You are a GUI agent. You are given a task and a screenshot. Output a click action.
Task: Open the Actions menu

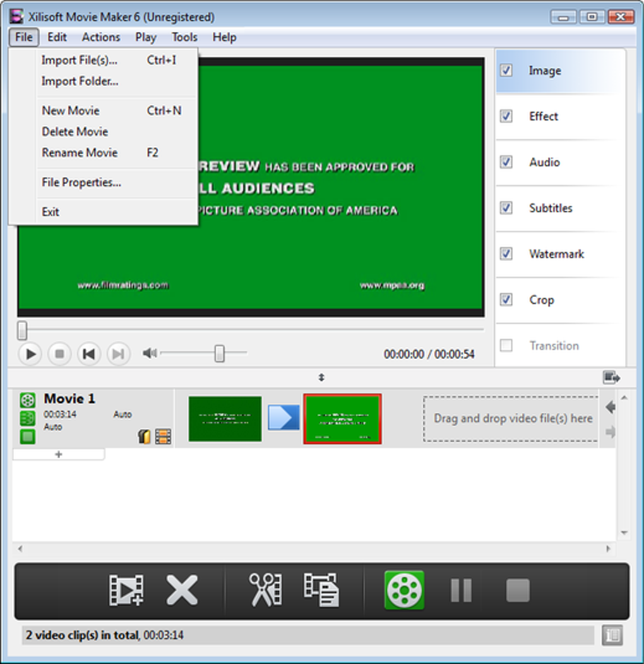[x=101, y=37]
